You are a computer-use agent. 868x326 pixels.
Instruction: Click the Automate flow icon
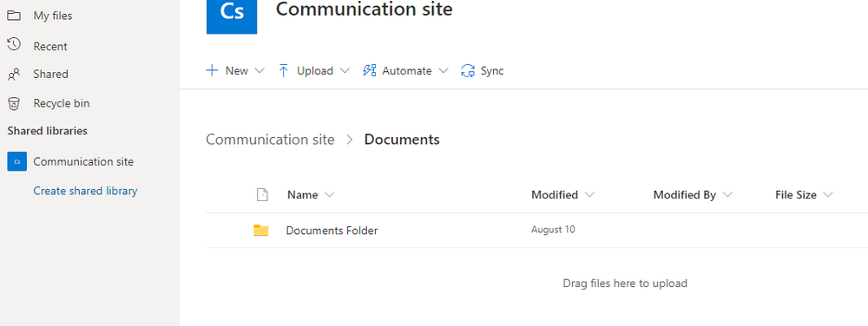[x=369, y=70]
